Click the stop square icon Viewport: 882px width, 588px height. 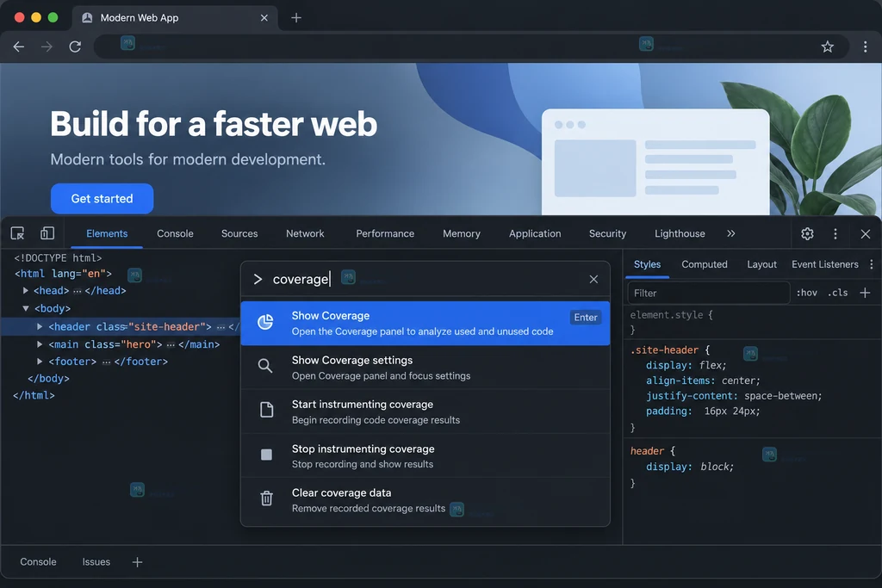click(x=267, y=455)
